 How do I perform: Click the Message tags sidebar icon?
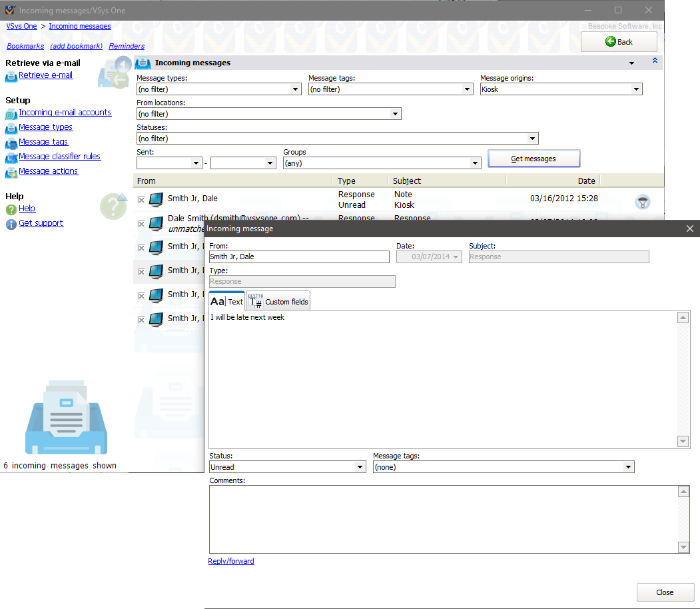pyautogui.click(x=11, y=143)
